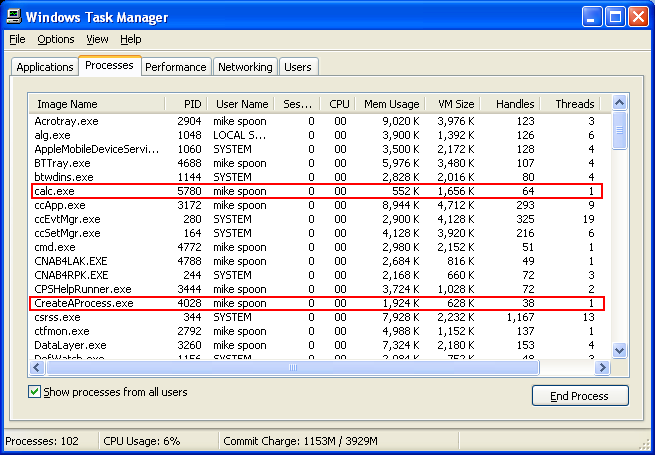Screen dimensions: 655x455
Task: Click Processes: 102 in status bar
Action: pyautogui.click(x=42, y=441)
